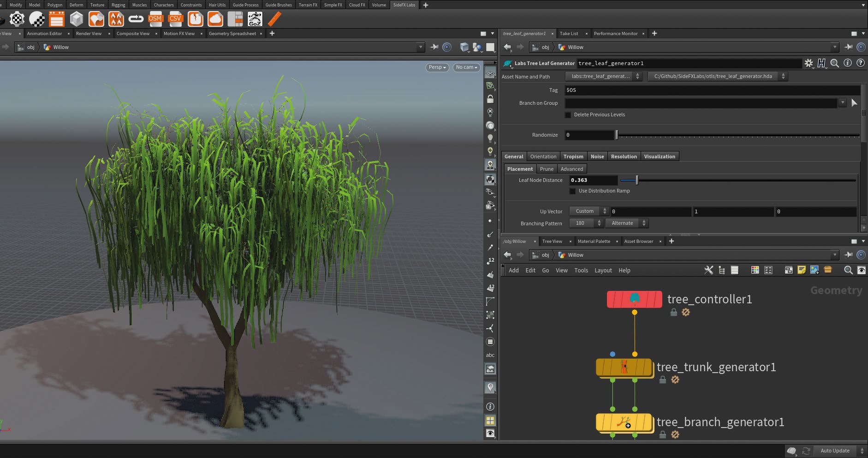Toggle pin on network editor pane

point(848,255)
